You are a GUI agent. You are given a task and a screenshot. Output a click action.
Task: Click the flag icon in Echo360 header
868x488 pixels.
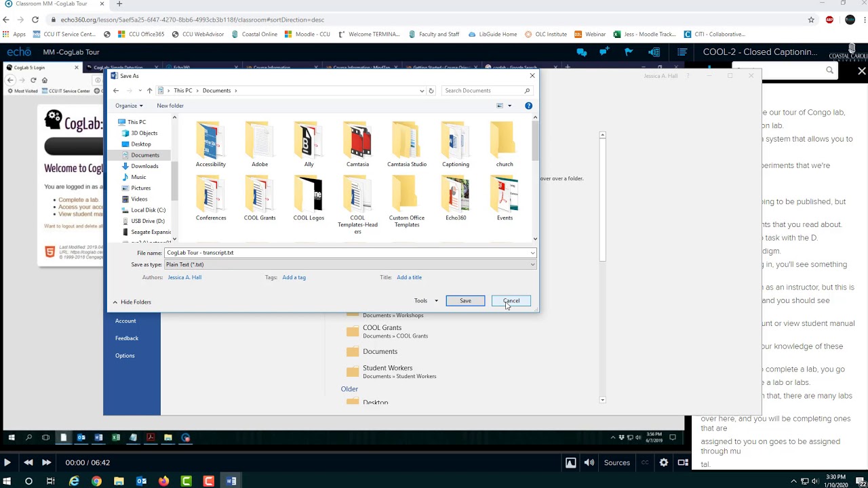pyautogui.click(x=629, y=52)
